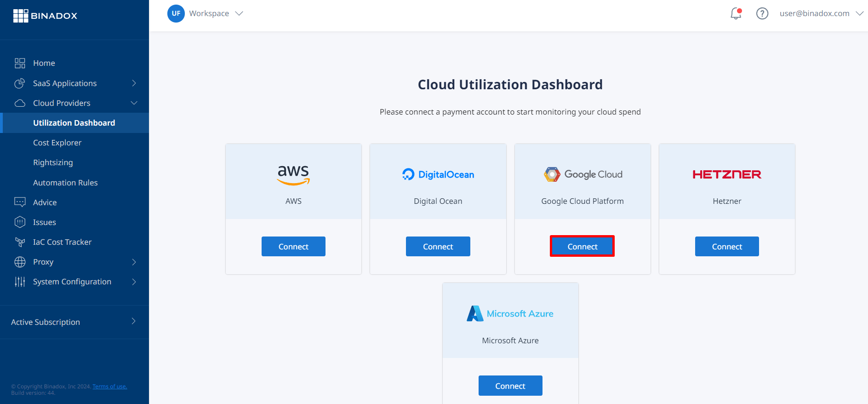868x404 pixels.
Task: Connect Google Cloud Platform
Action: pyautogui.click(x=582, y=247)
